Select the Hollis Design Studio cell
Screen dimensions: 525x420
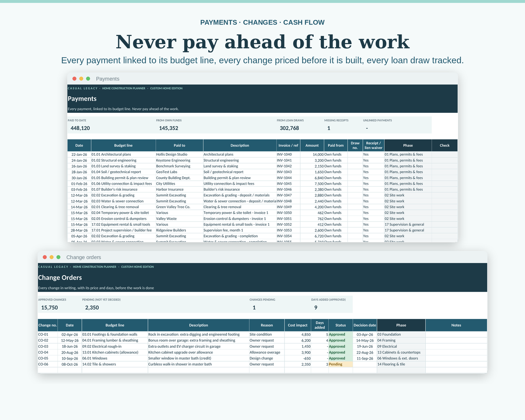coord(179,154)
